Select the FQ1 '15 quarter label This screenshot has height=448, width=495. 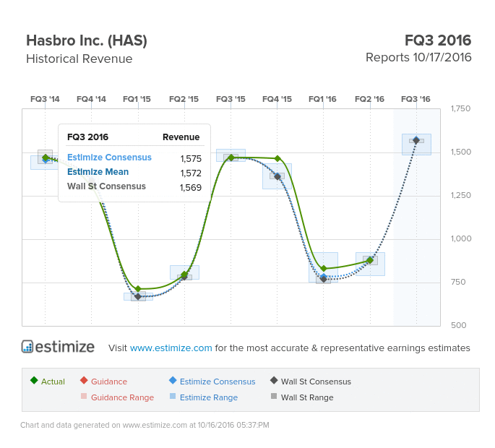(137, 99)
